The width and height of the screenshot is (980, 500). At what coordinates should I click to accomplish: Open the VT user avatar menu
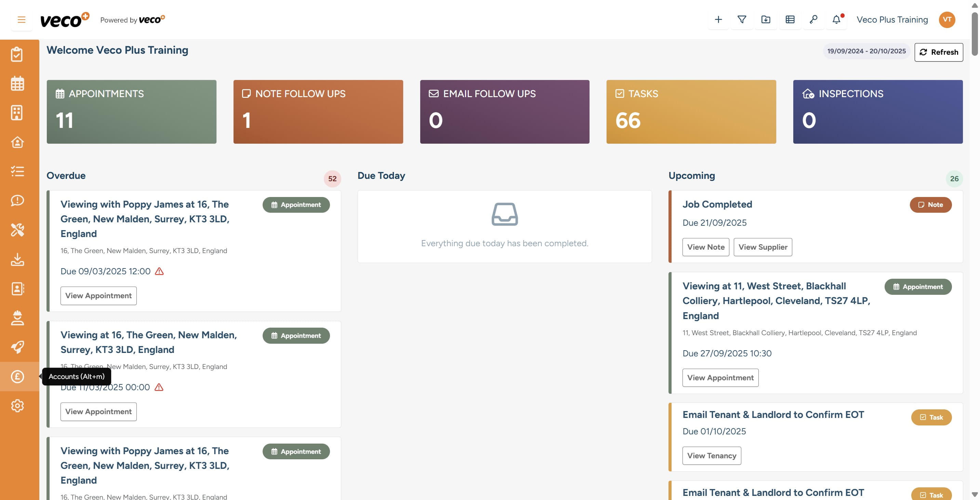coord(947,20)
